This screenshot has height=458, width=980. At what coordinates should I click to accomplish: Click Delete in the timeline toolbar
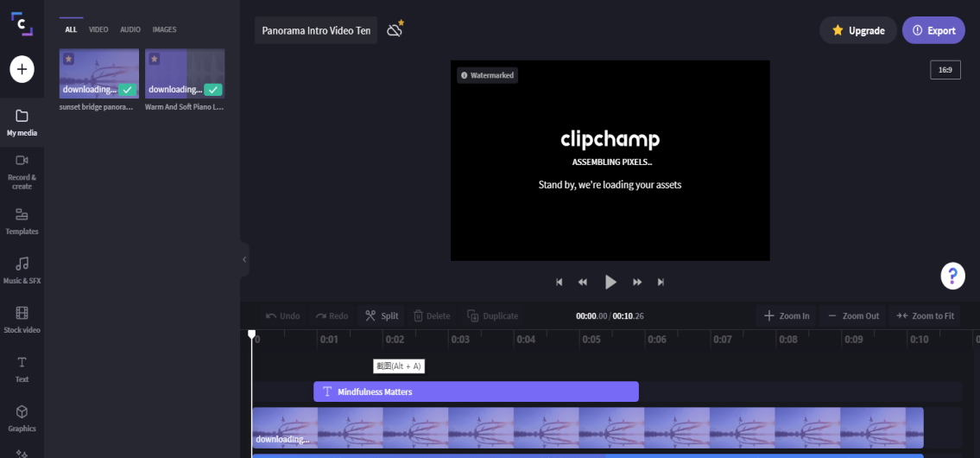432,316
